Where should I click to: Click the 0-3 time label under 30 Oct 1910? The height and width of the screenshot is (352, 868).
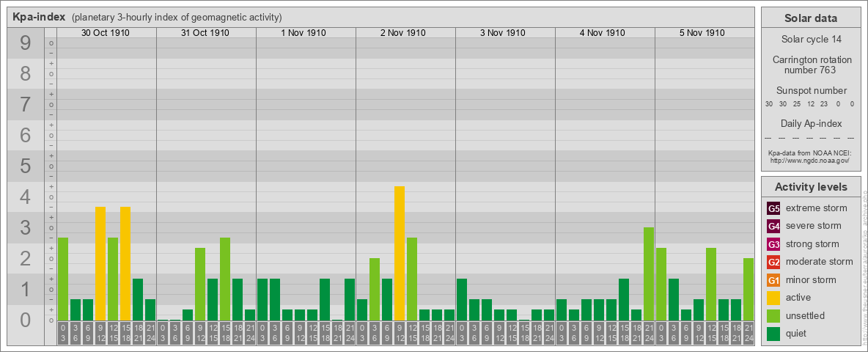tap(63, 333)
